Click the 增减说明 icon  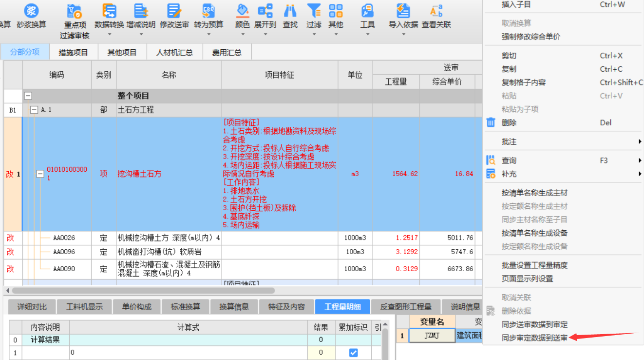[x=141, y=10]
